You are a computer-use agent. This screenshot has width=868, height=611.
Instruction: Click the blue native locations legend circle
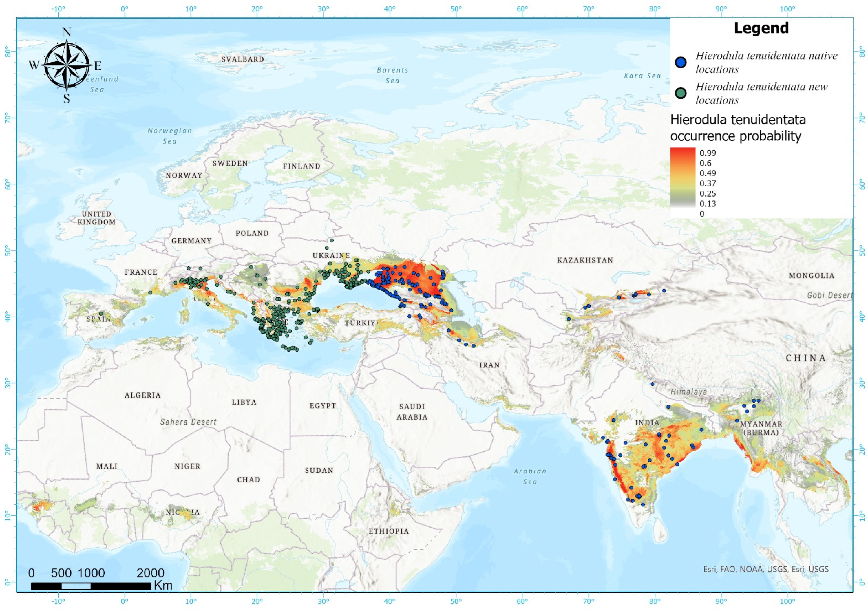click(681, 62)
